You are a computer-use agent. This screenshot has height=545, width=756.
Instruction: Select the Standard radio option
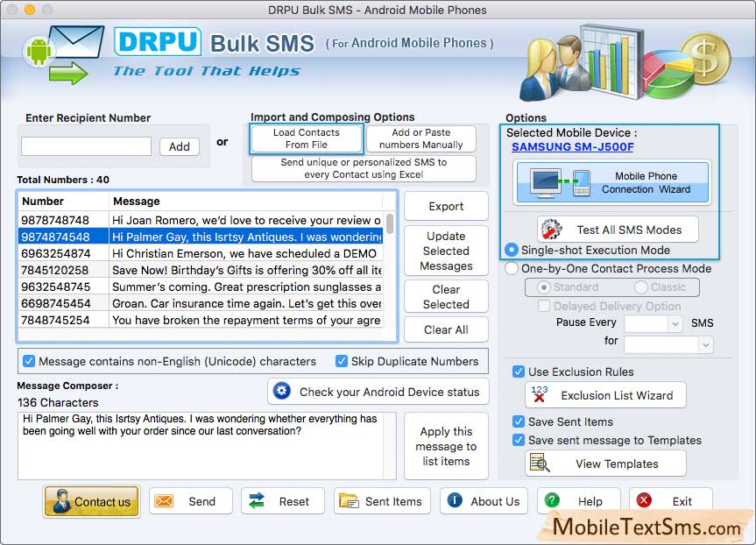click(x=543, y=287)
